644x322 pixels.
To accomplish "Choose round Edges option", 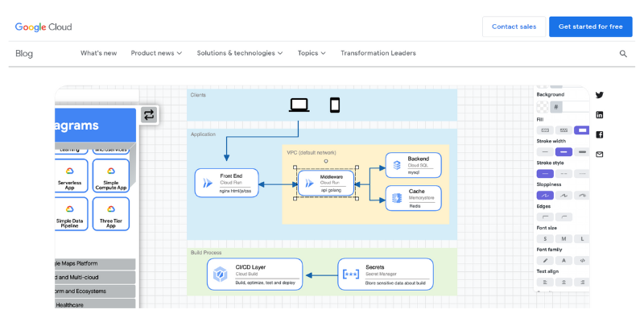I will point(563,217).
